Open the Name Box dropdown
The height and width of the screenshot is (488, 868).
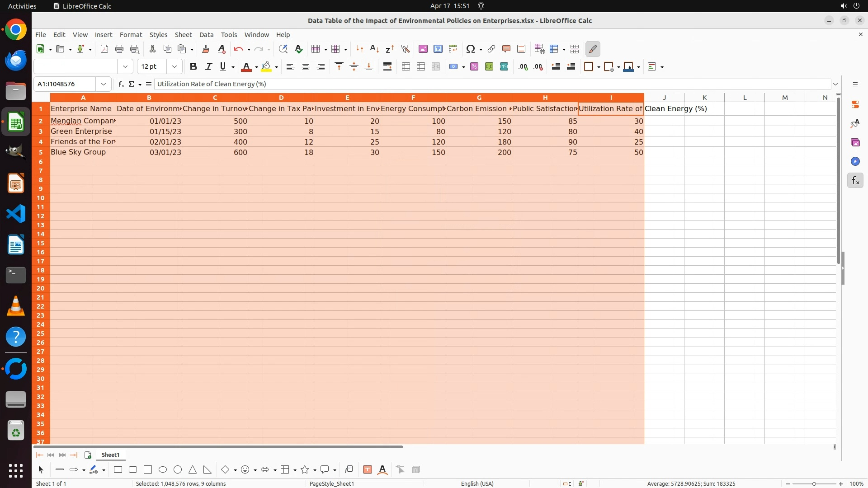click(x=104, y=84)
